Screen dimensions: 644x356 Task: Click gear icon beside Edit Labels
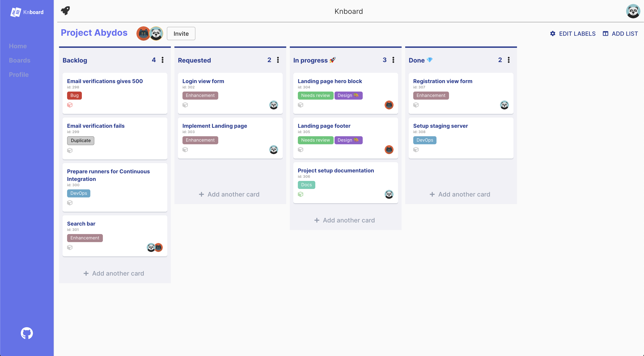[553, 34]
